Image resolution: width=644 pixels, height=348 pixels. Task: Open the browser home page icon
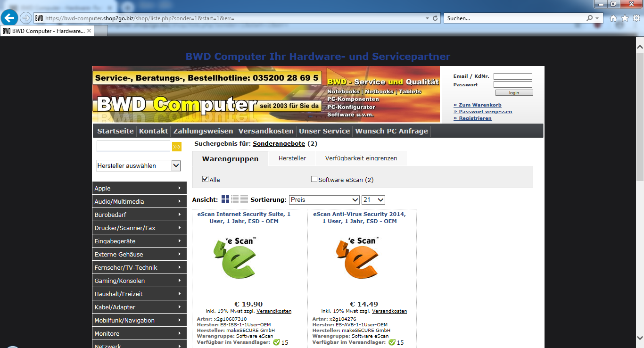click(613, 18)
